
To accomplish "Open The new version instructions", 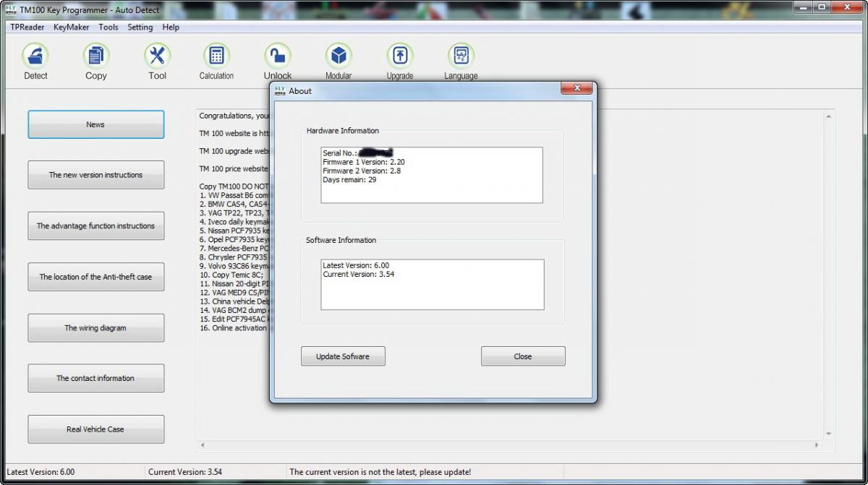I will [x=95, y=175].
